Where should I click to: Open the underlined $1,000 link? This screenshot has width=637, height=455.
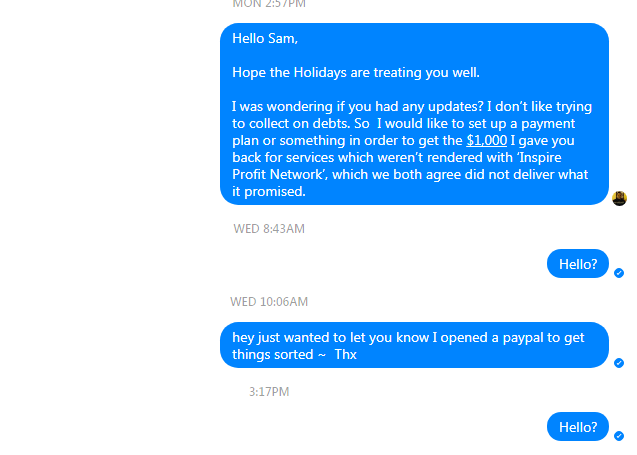(486, 141)
